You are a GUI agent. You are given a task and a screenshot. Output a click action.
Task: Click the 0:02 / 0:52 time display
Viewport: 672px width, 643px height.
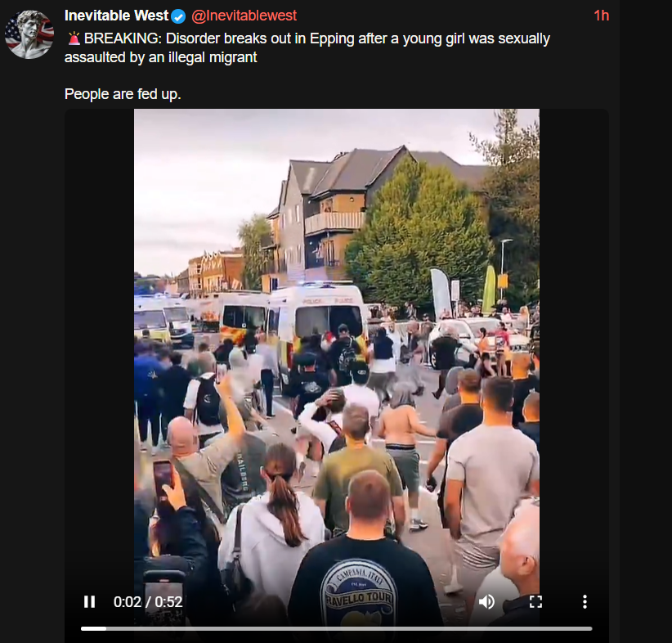tap(148, 602)
